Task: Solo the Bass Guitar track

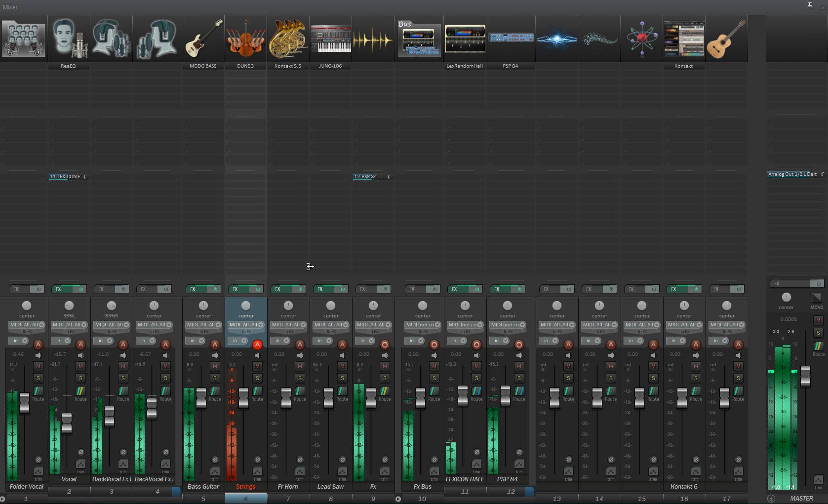Action: pyautogui.click(x=215, y=378)
